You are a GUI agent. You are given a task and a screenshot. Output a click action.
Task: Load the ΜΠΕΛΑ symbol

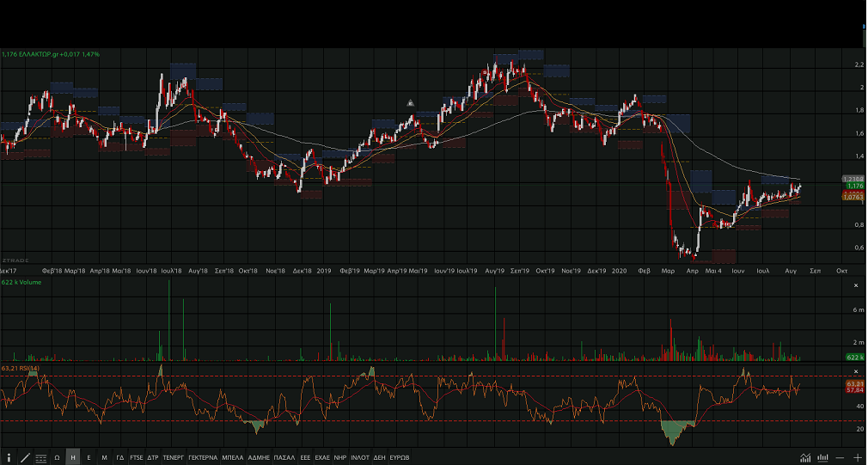pos(233,458)
